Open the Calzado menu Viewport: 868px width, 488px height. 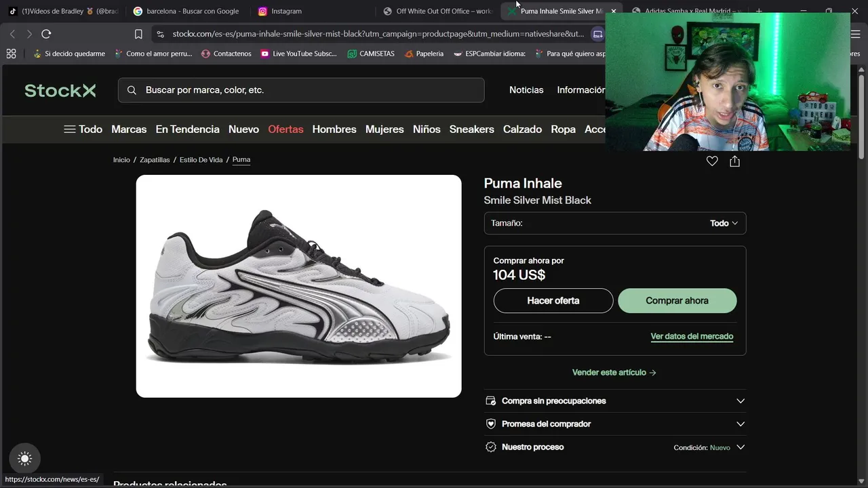click(522, 129)
